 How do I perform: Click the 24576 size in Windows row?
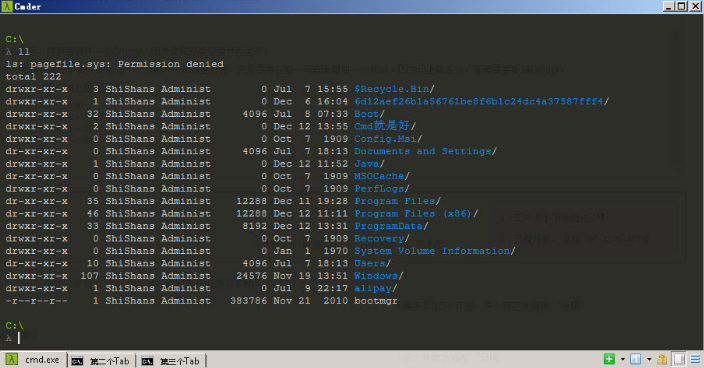(251, 276)
